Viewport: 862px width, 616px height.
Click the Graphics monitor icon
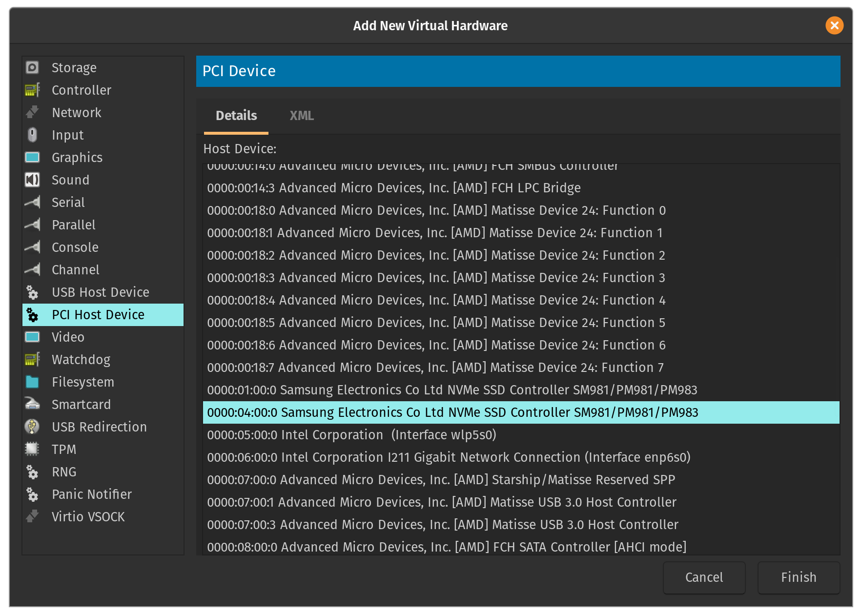click(x=32, y=157)
